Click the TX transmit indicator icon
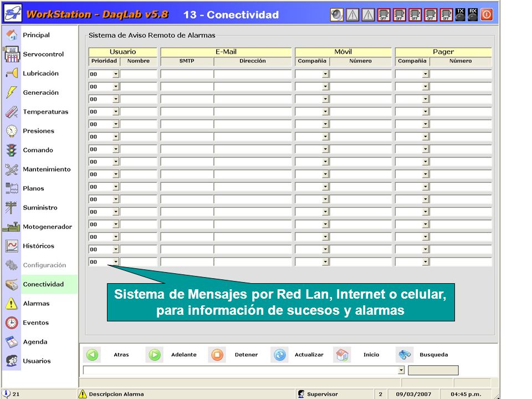The width and height of the screenshot is (532, 399). click(x=460, y=14)
